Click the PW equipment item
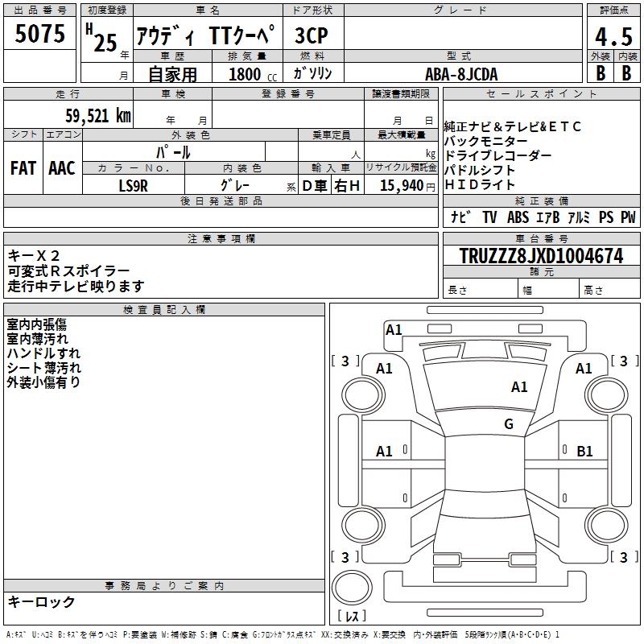 pos(628,217)
